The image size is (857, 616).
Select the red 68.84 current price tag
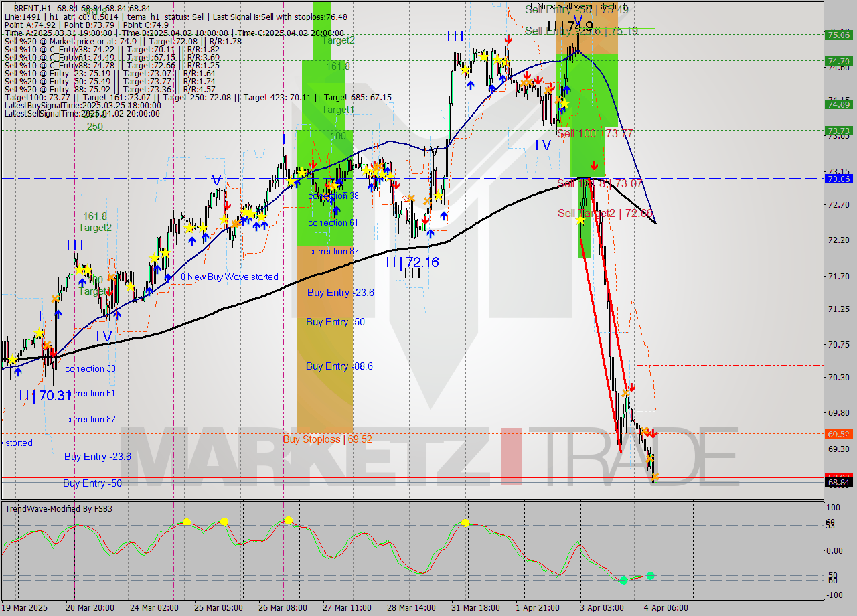[x=839, y=477]
